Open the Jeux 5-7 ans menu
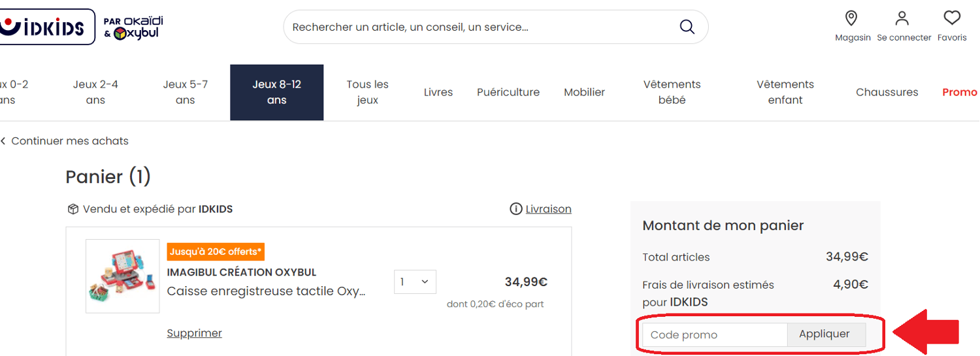Image resolution: width=980 pixels, height=356 pixels. click(186, 92)
